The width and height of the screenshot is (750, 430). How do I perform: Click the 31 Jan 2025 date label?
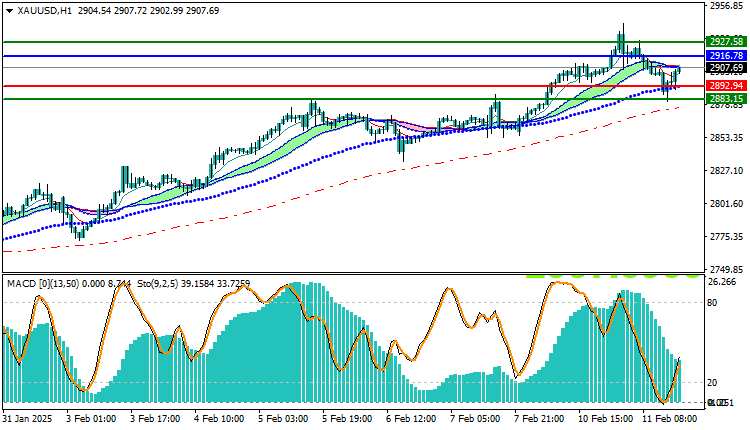(27, 419)
